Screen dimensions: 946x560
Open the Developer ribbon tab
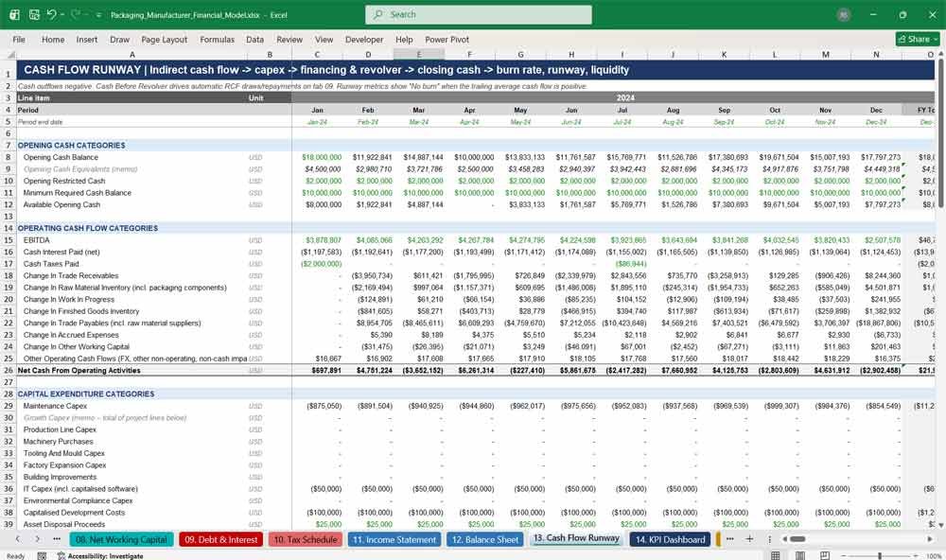364,39
